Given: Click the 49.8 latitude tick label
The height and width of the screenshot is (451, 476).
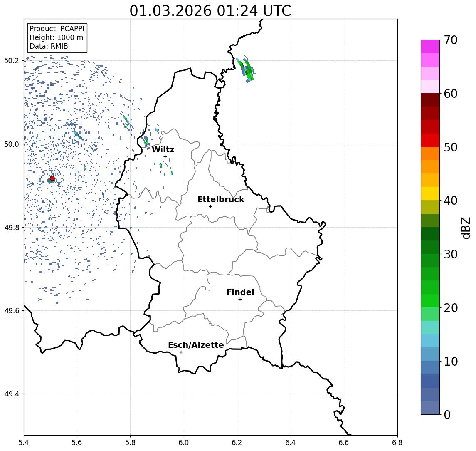Looking at the screenshot, I should point(12,227).
